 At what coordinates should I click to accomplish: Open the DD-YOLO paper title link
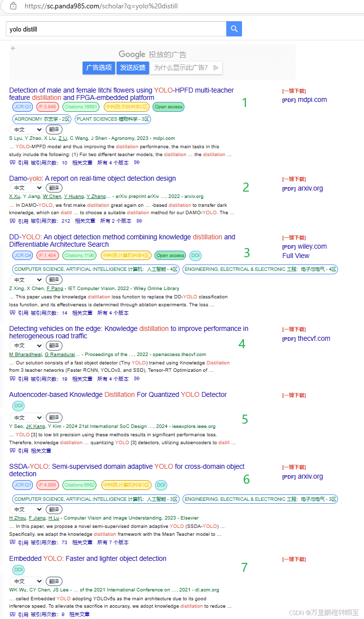(x=122, y=240)
